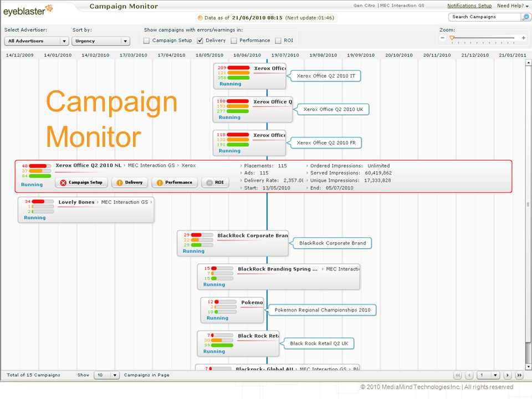Click the zoom out minus icon
Screen dimensions: 532x399
pyautogui.click(x=442, y=38)
